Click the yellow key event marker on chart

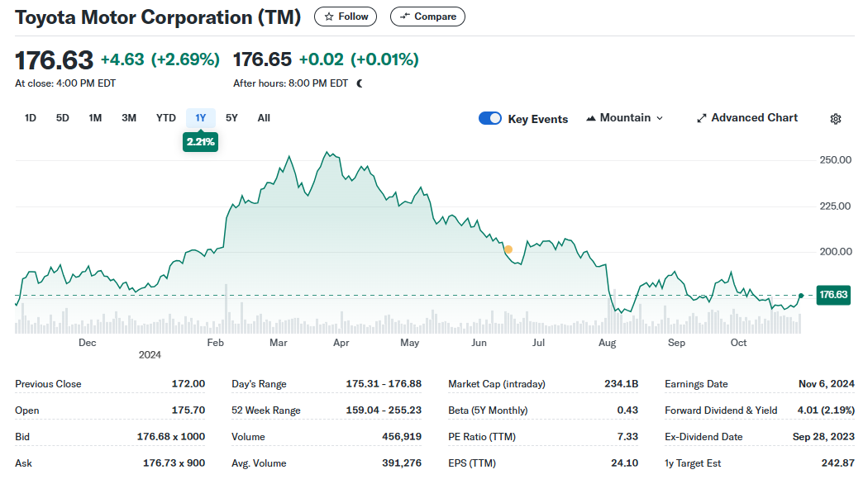[x=508, y=249]
